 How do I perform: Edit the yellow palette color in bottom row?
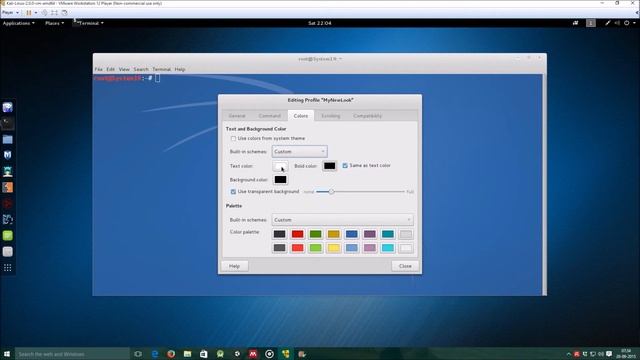click(333, 248)
